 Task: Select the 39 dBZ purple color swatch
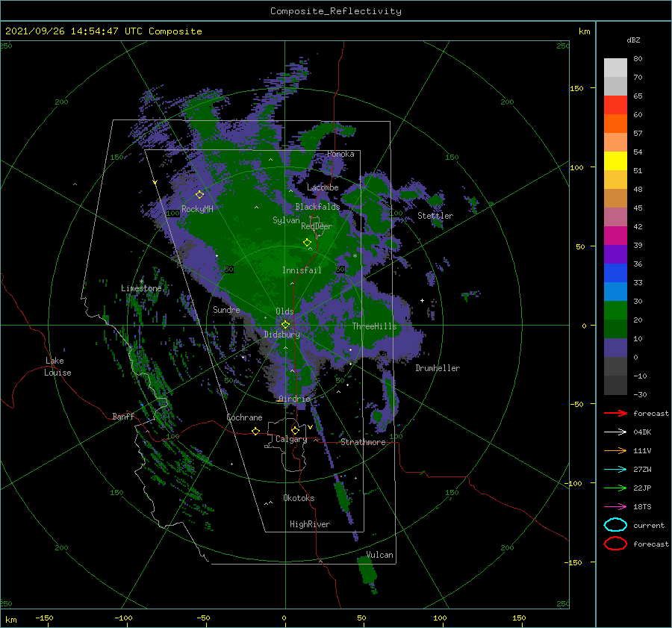(x=615, y=254)
